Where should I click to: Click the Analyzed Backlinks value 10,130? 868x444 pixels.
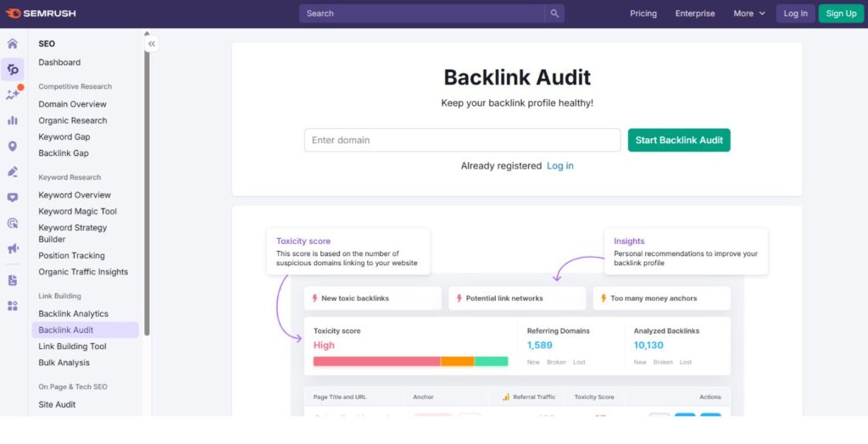[648, 345]
